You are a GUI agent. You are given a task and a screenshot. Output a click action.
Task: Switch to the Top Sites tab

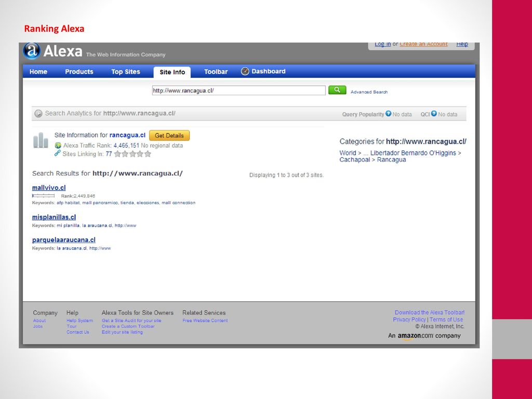click(126, 72)
